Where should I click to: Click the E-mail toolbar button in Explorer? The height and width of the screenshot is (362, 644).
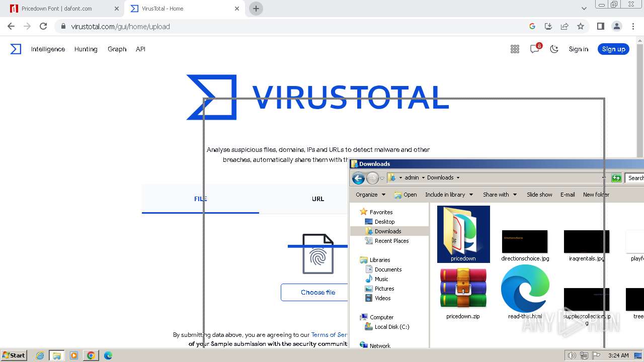(x=568, y=195)
